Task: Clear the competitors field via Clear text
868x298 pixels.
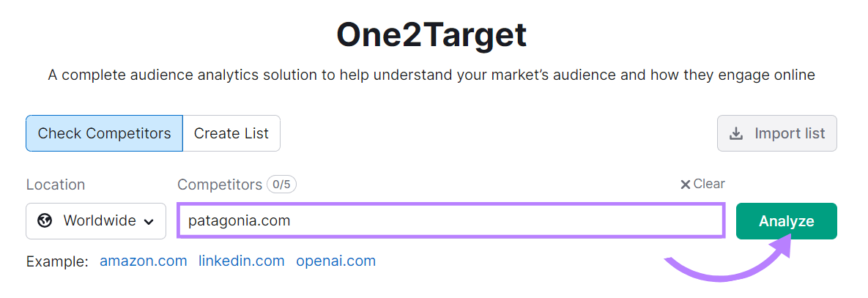Action: coord(709,184)
